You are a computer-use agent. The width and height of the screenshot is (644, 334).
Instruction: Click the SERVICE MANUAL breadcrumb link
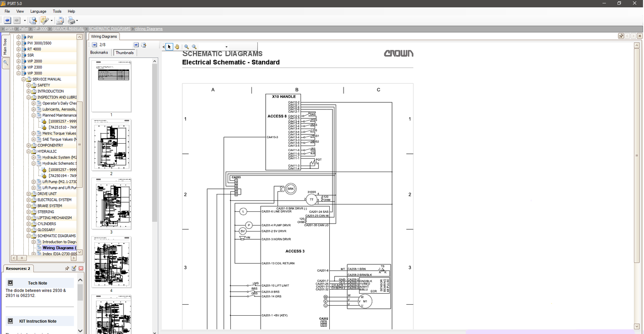click(x=67, y=28)
